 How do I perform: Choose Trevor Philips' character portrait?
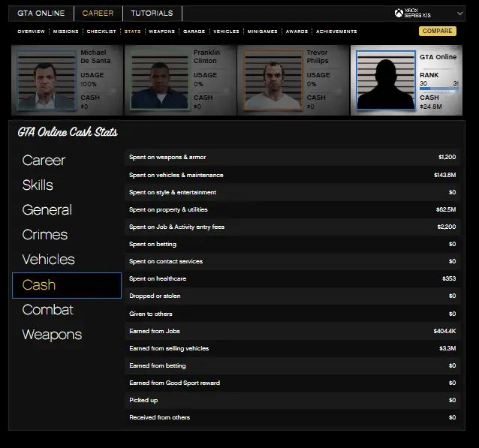273,80
